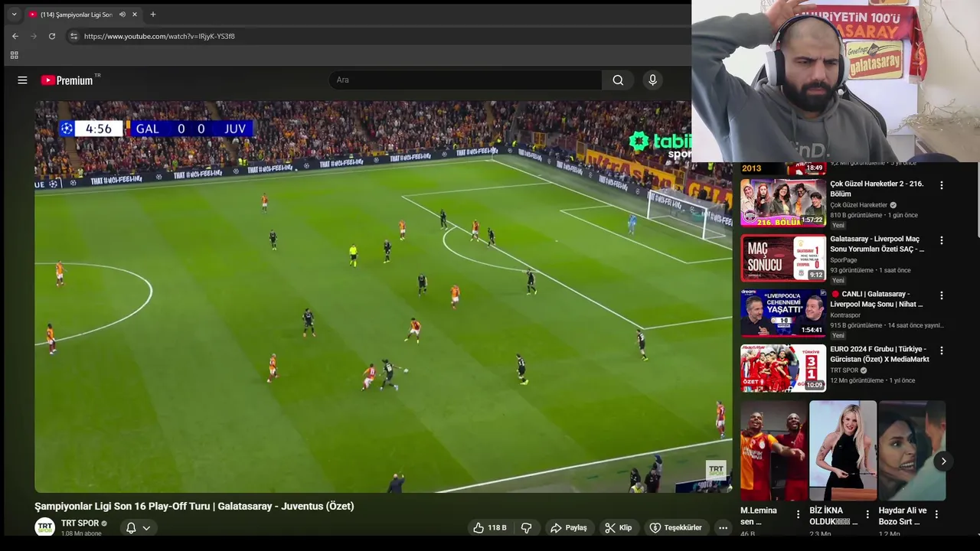
Task: Open options menu for EURO 2024 F Grubu video
Action: pyautogui.click(x=941, y=350)
